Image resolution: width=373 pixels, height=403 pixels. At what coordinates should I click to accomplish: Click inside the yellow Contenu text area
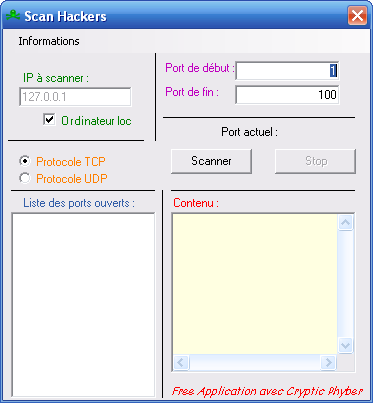click(255, 284)
